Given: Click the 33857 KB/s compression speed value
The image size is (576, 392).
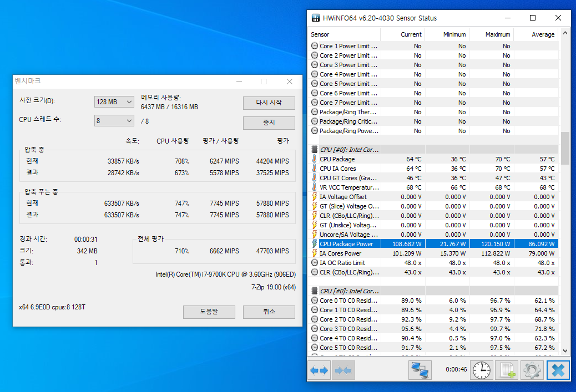Looking at the screenshot, I should tap(123, 161).
